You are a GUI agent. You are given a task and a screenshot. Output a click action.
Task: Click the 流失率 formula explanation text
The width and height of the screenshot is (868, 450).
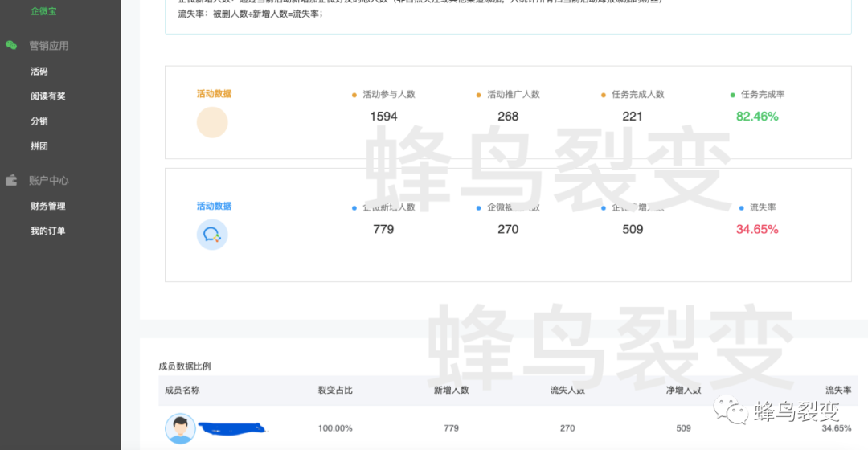click(x=250, y=14)
